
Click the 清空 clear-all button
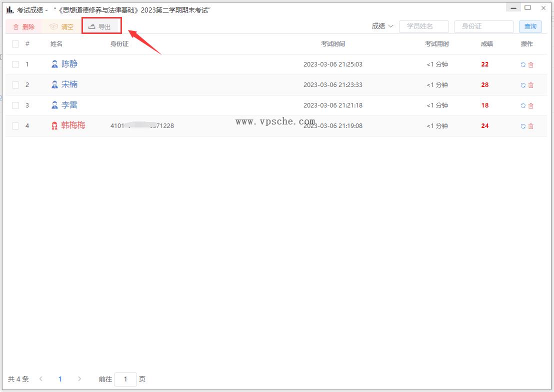[61, 27]
